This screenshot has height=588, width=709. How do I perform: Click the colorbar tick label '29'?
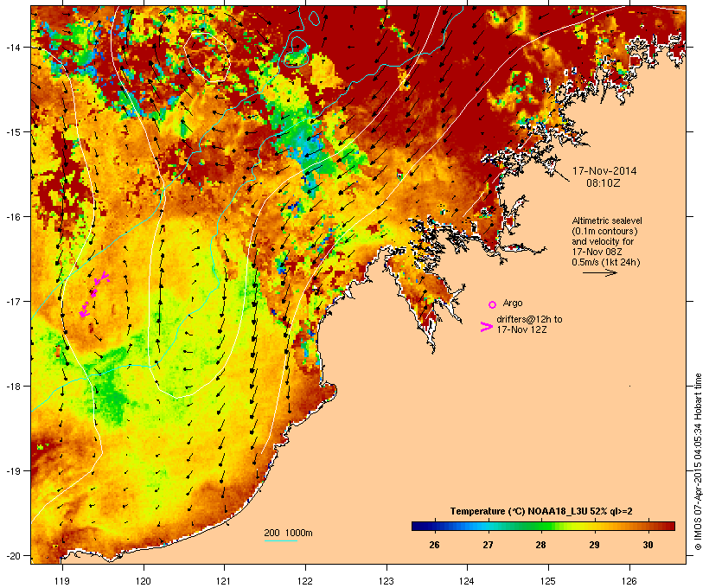point(594,545)
